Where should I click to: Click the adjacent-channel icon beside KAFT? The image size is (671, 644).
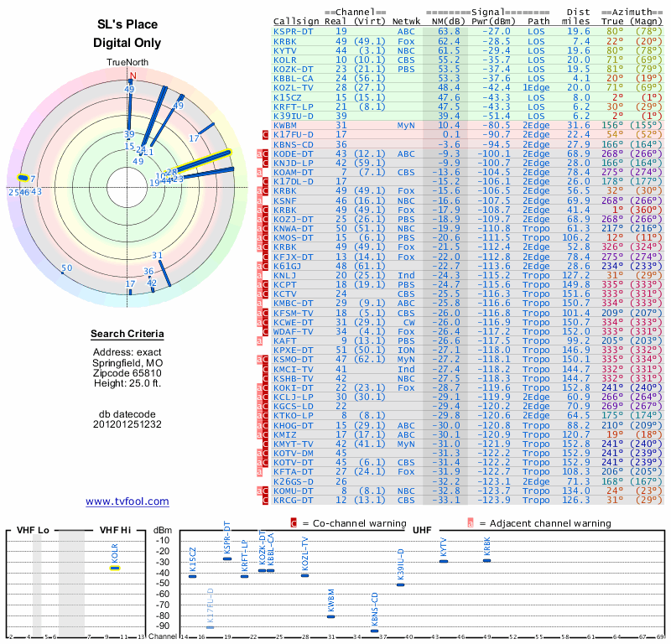point(259,341)
